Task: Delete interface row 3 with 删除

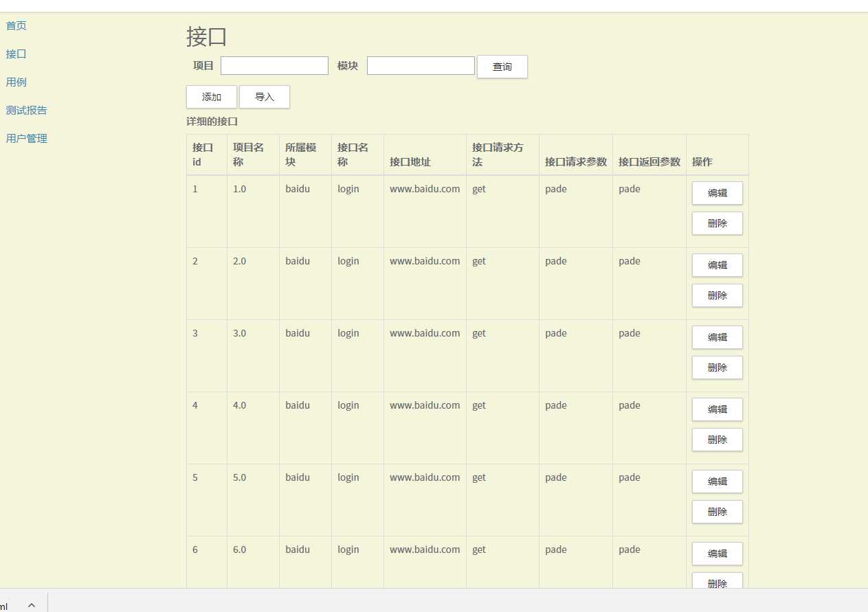Action: coord(717,367)
